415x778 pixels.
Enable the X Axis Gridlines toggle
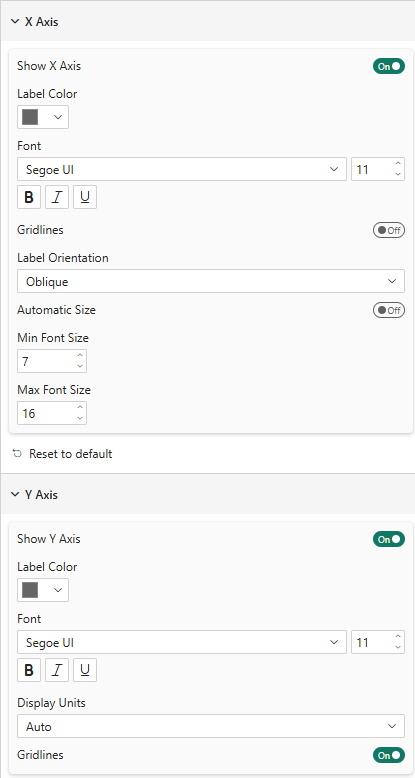pos(389,230)
